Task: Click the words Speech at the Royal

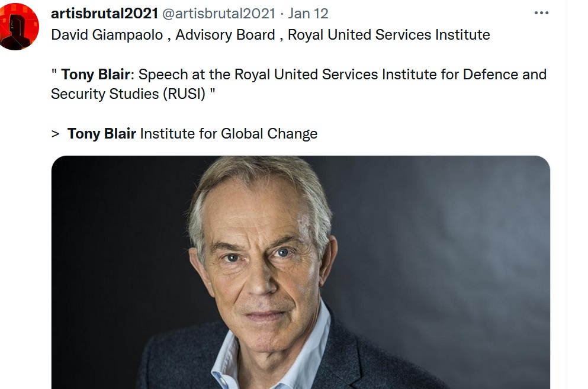Action: pyautogui.click(x=189, y=75)
